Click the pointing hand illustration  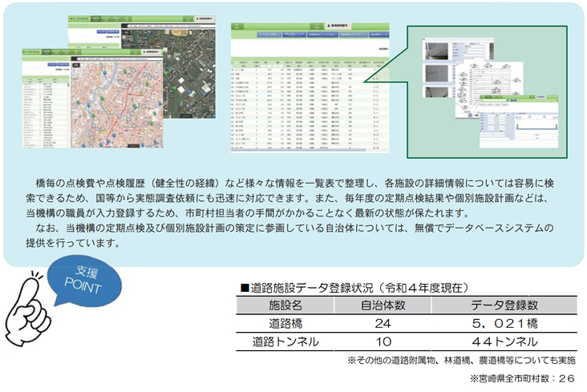[x=28, y=309]
